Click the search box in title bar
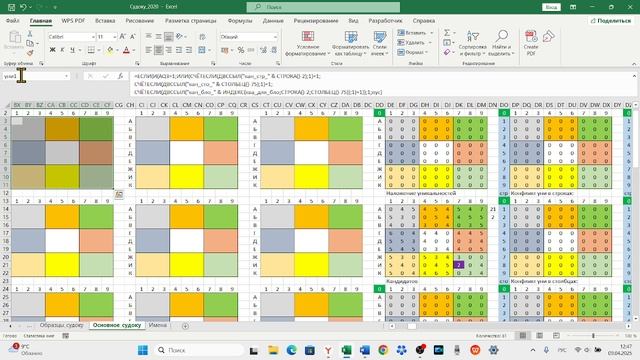 point(323,7)
